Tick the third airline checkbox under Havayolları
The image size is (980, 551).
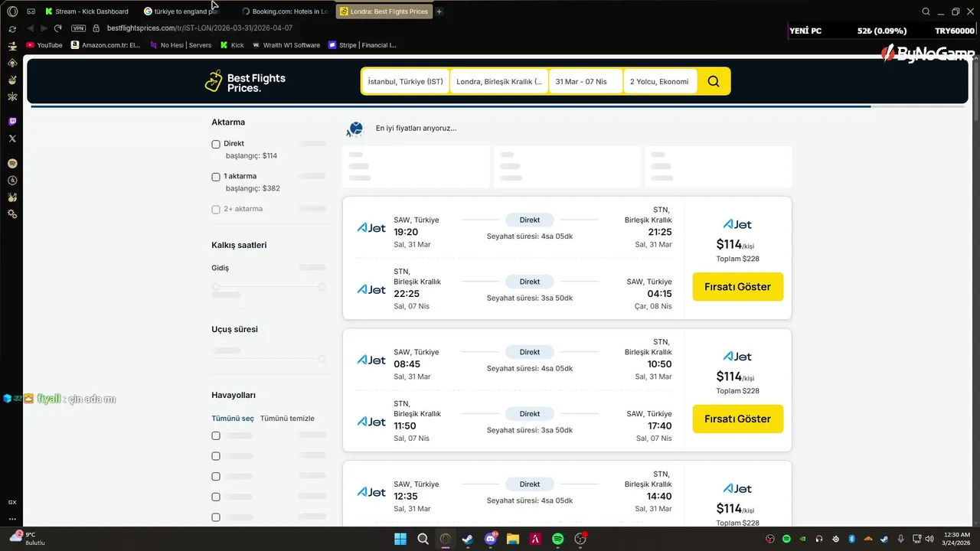(216, 476)
